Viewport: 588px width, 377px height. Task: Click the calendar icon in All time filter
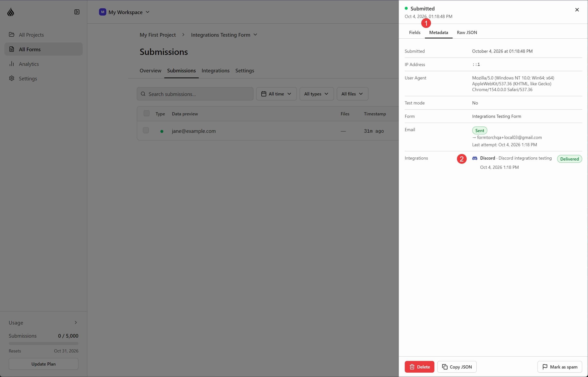(264, 94)
